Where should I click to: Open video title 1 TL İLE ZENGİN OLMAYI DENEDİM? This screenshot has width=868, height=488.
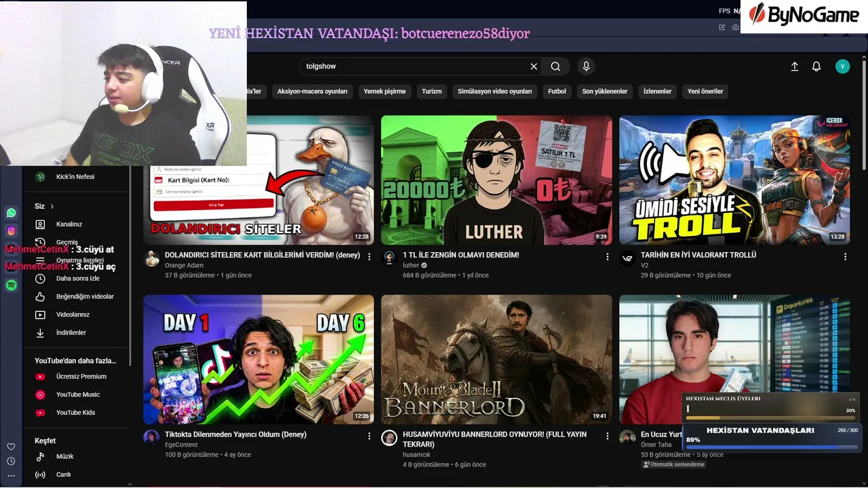[460, 256]
